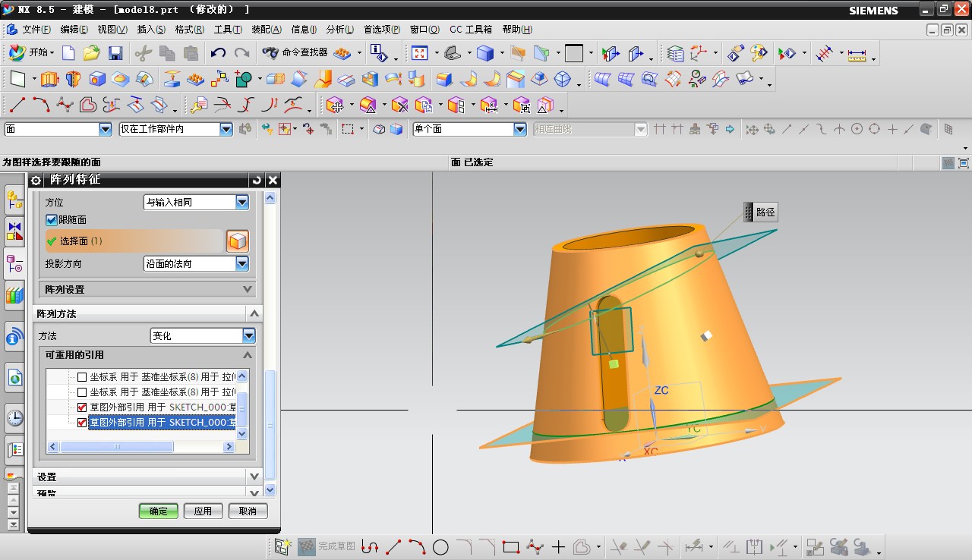Expand the 设置 (Settings) section
This screenshot has height=560, width=972.
click(147, 477)
